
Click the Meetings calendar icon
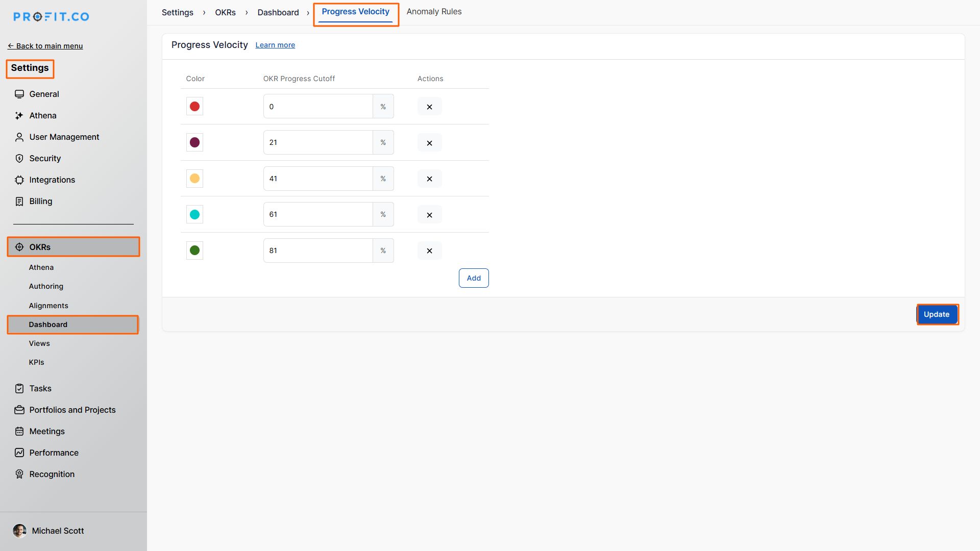click(x=19, y=432)
